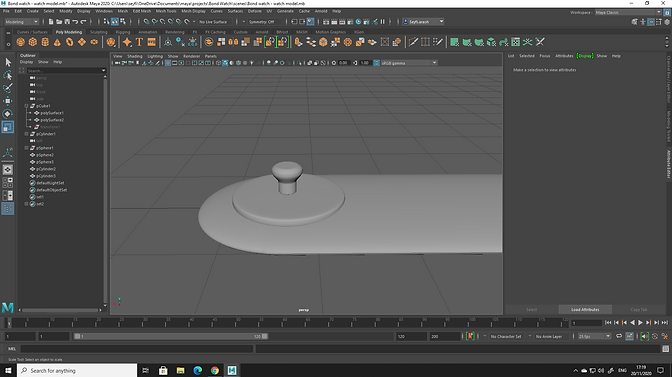Click the Multi-Cut tool shelf icon
The image size is (672, 377).
[x=413, y=42]
